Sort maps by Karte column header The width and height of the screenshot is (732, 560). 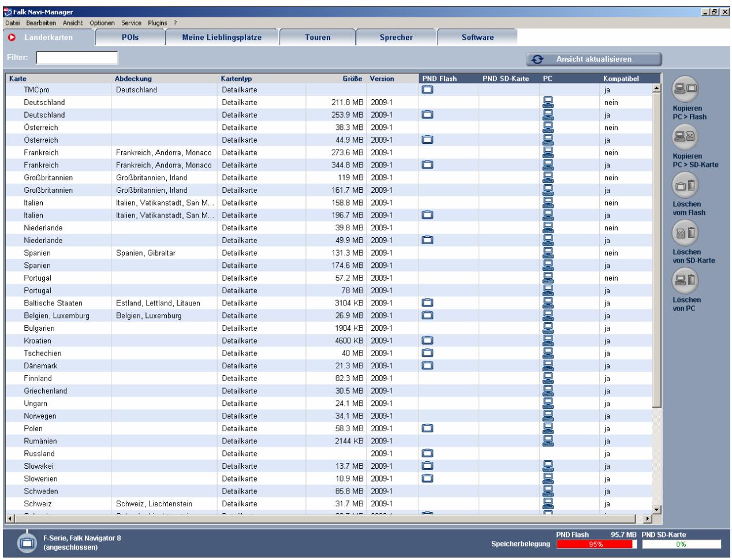(x=18, y=79)
